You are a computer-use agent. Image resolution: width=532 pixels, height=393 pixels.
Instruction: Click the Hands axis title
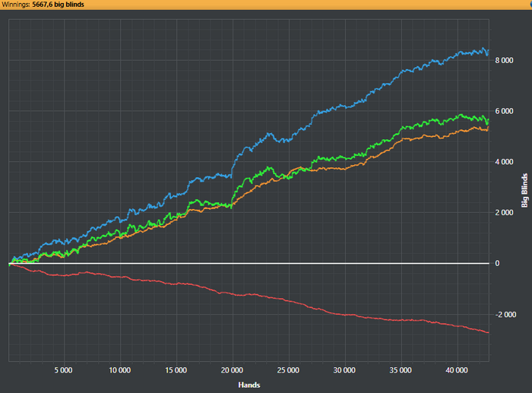click(249, 385)
